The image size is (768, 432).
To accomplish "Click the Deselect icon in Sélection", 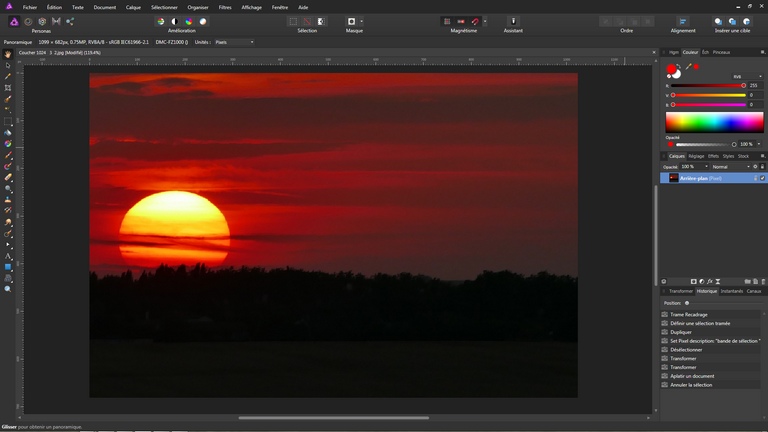I will (307, 22).
